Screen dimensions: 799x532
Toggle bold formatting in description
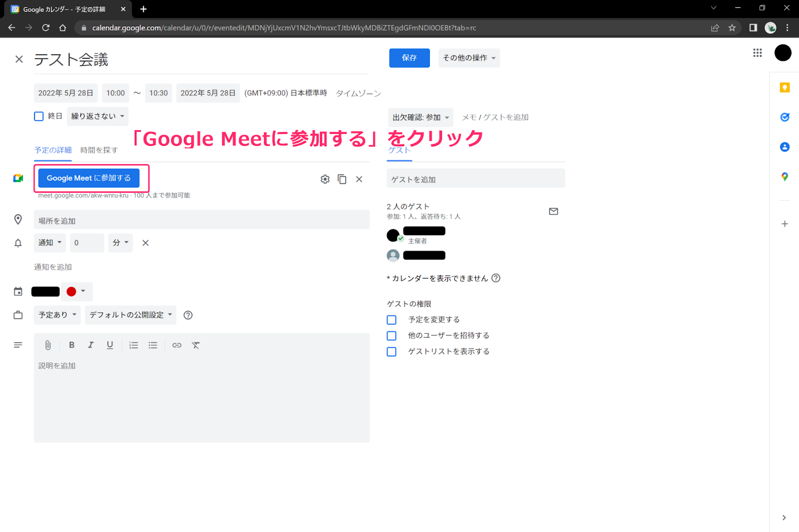point(71,345)
